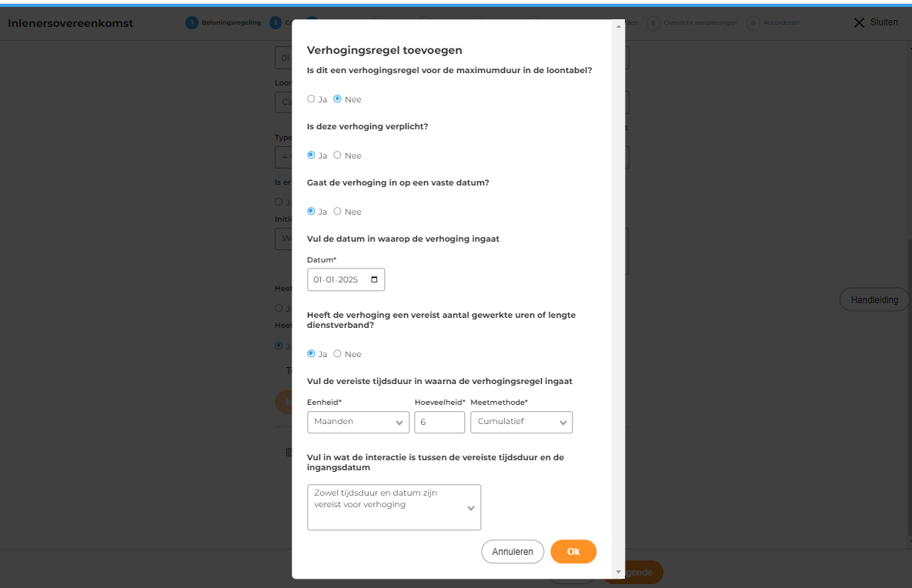This screenshot has height=588, width=912.
Task: Select Nee for maximumduur in de loontabel
Action: point(337,99)
